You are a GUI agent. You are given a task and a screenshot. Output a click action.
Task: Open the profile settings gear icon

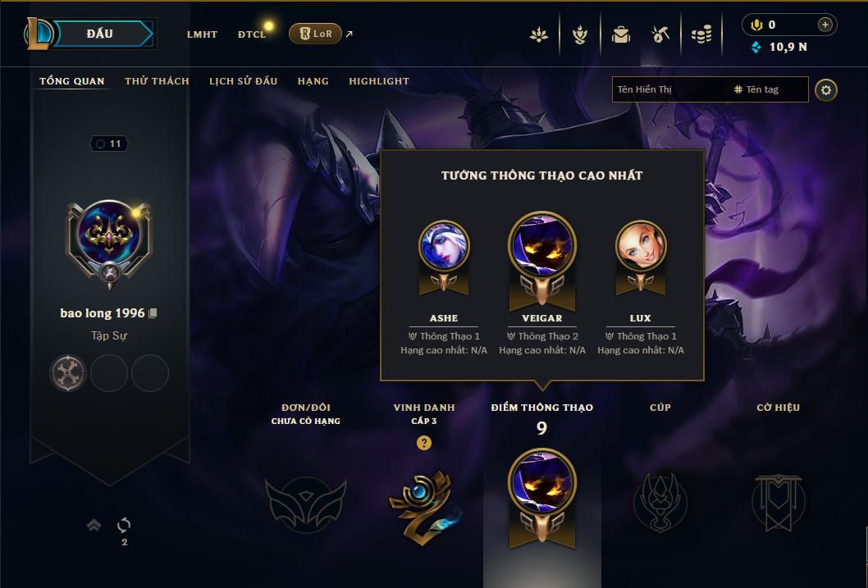826,90
